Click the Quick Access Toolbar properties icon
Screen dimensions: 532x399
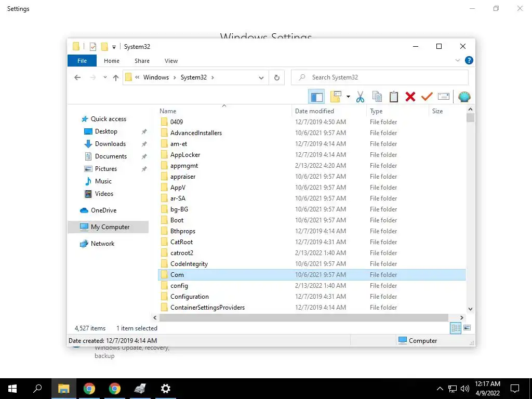[x=92, y=47]
